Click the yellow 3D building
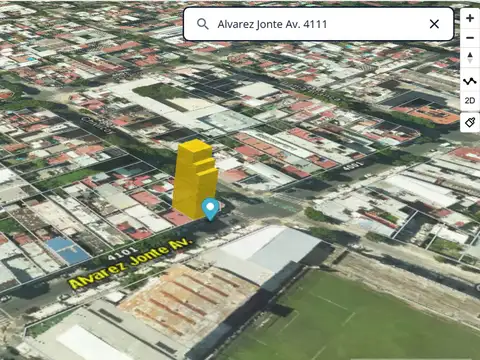Viewport: 480px width, 360px height. pos(194,179)
